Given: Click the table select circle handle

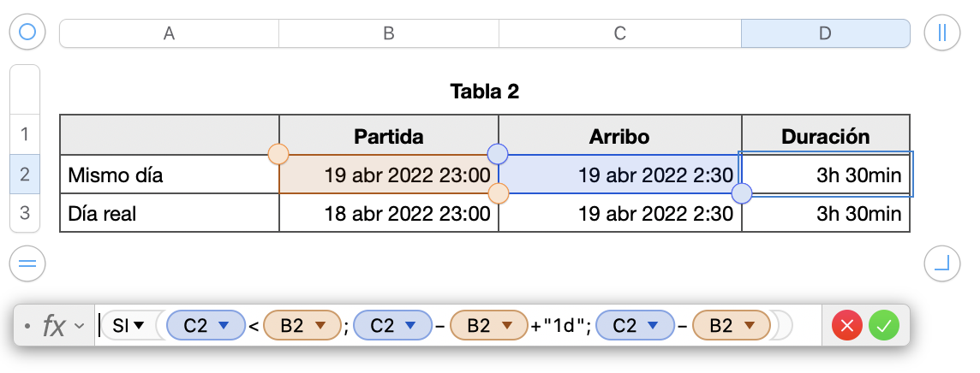Looking at the screenshot, I should click(x=27, y=33).
